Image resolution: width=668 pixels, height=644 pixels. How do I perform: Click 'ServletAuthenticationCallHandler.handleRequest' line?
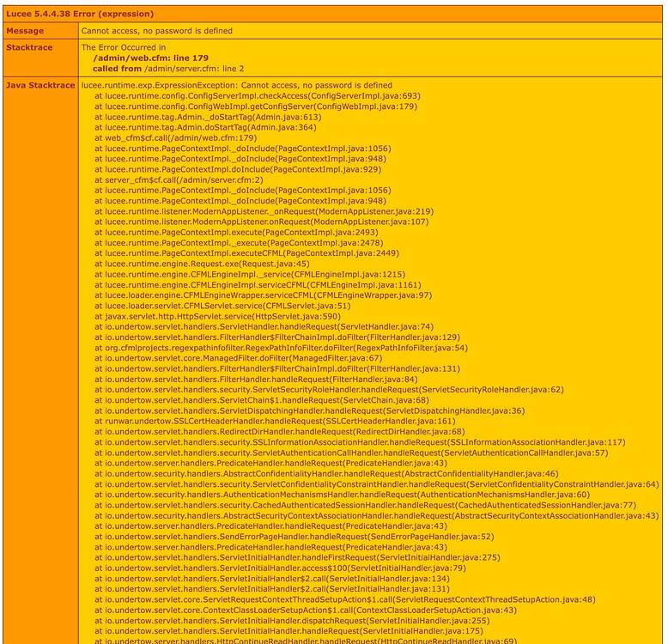351,453
